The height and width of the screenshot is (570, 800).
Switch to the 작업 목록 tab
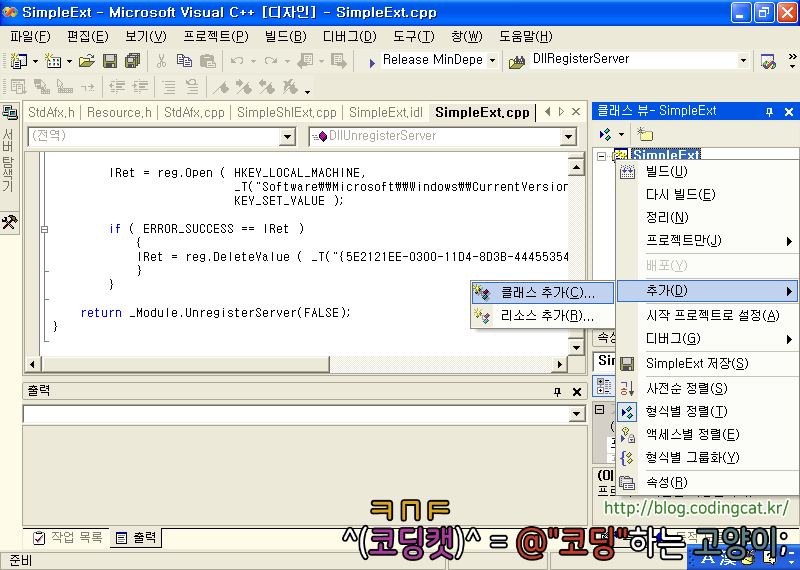[68, 537]
